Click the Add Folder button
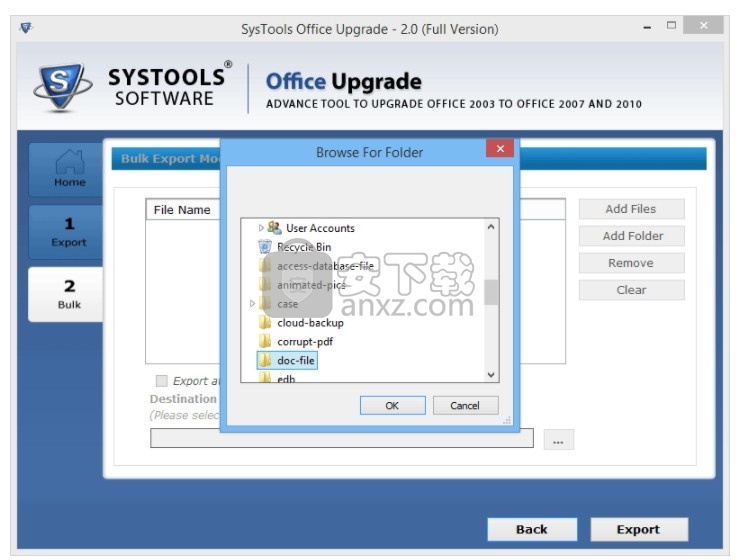Image resolution: width=740 pixels, height=560 pixels. pos(631,236)
